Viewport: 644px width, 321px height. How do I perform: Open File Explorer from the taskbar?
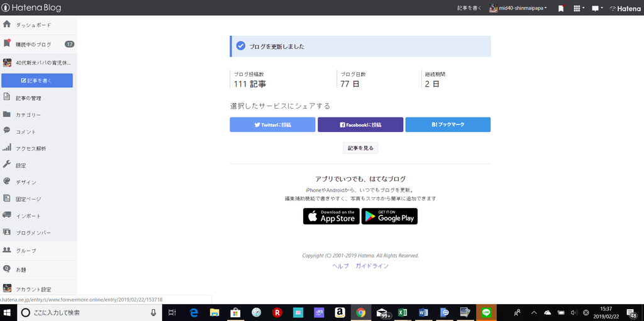pyautogui.click(x=215, y=313)
